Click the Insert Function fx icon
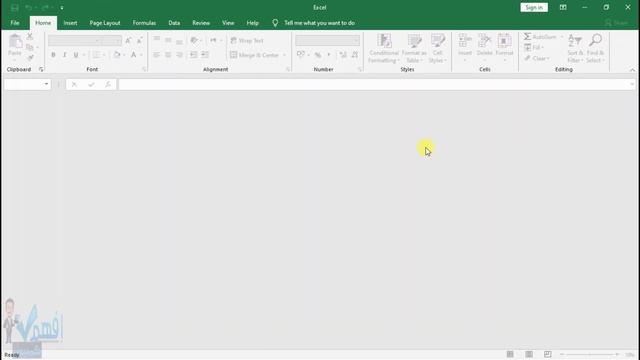The image size is (640, 360). click(x=108, y=84)
